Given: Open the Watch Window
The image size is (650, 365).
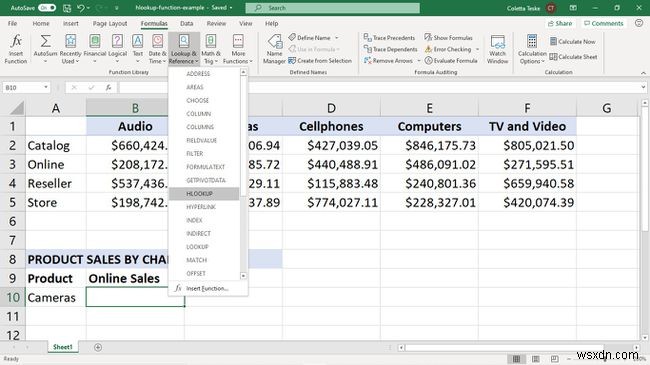Looking at the screenshot, I should click(497, 49).
